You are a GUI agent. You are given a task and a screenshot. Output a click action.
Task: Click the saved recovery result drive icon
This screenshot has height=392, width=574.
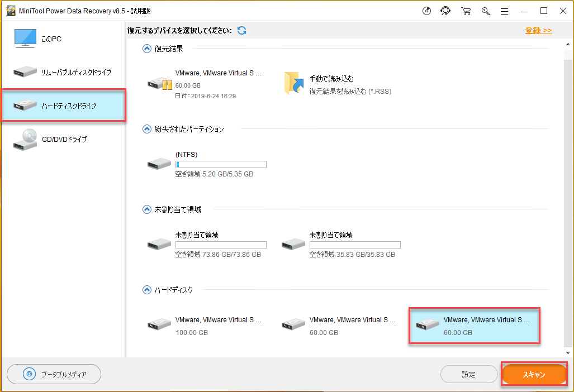(160, 84)
